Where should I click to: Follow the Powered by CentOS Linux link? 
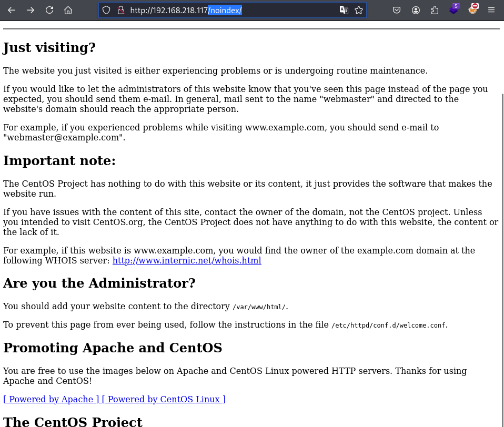click(x=164, y=399)
